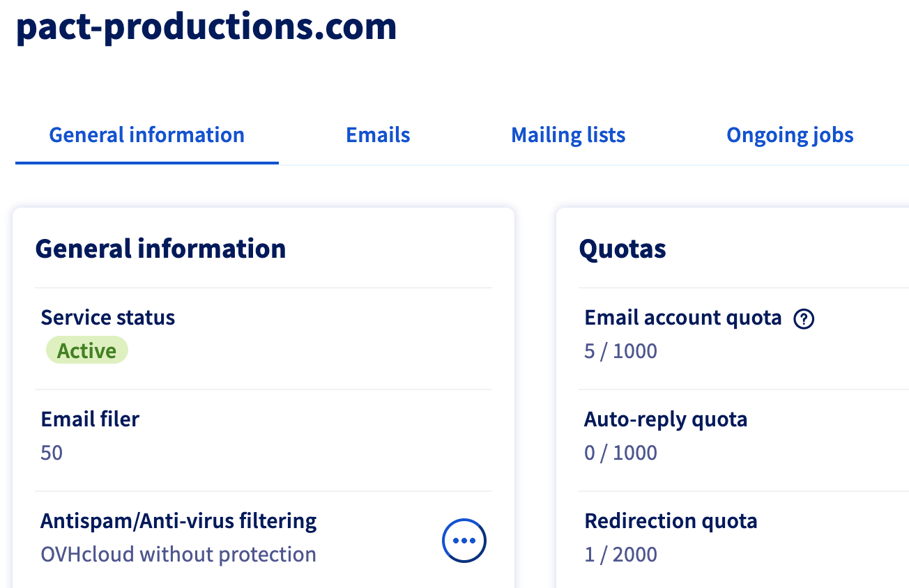
Task: Click the 5 / 1000 quota value
Action: tap(620, 351)
